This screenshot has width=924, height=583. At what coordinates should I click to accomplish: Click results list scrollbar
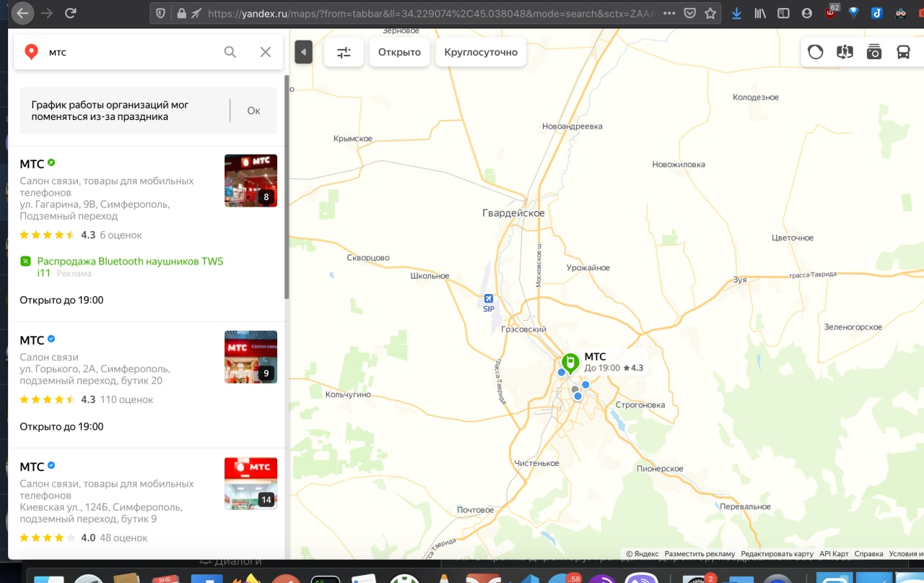(287, 188)
